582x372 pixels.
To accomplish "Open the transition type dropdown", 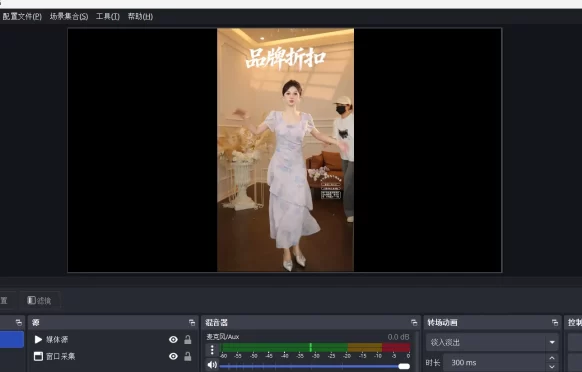I will tap(492, 342).
